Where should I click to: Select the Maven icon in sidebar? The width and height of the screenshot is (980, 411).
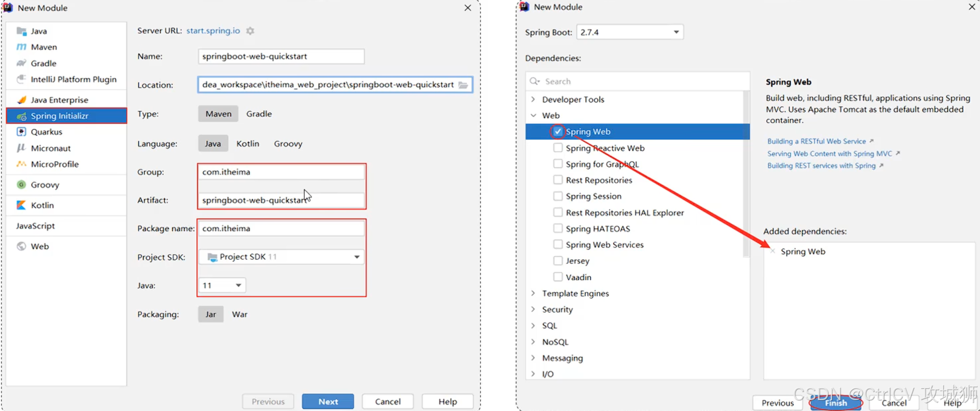pyautogui.click(x=21, y=47)
